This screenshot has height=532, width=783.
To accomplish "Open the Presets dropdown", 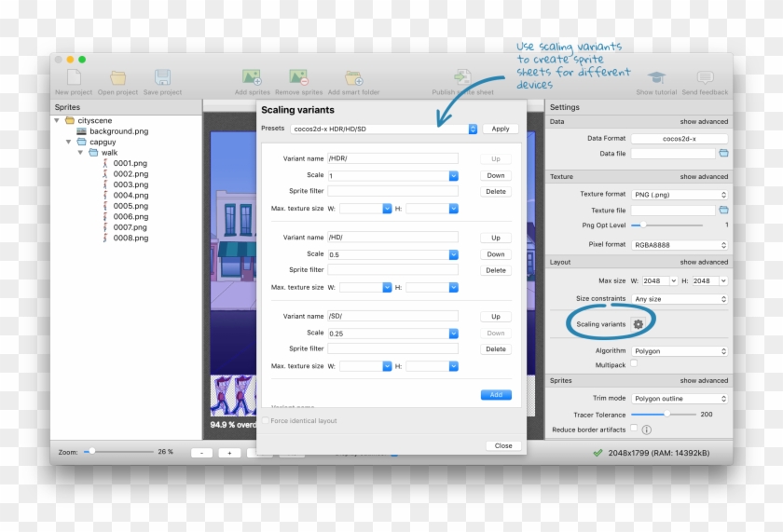I will tap(383, 129).
